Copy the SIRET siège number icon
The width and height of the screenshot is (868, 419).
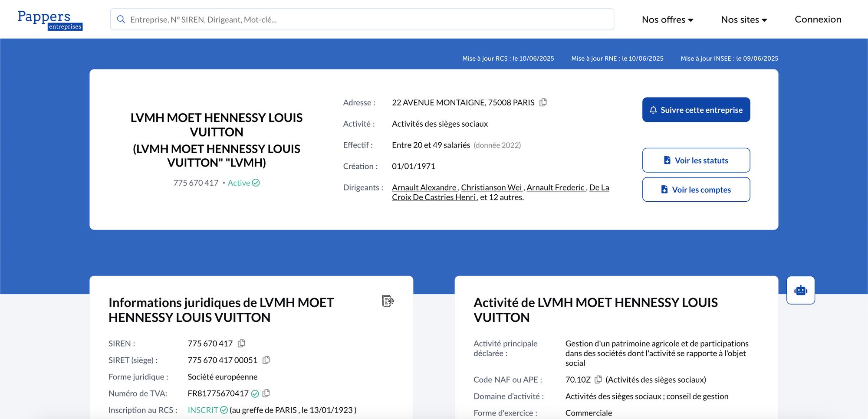[x=266, y=360]
